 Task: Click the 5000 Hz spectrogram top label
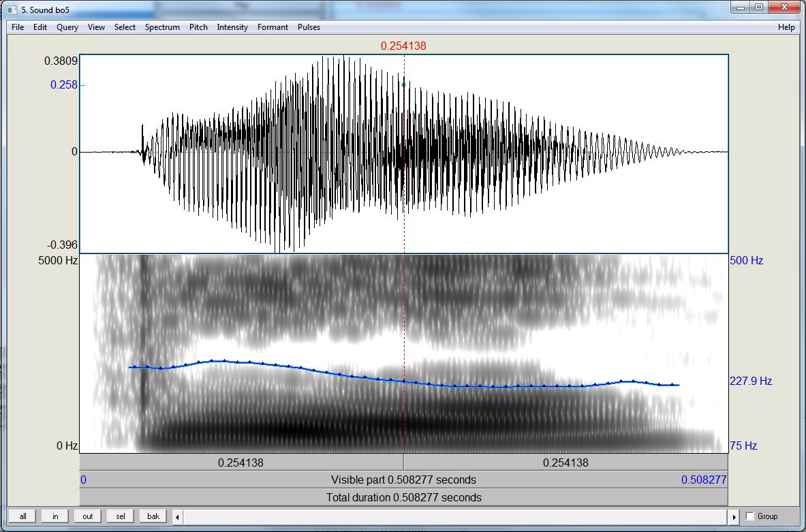coord(58,261)
